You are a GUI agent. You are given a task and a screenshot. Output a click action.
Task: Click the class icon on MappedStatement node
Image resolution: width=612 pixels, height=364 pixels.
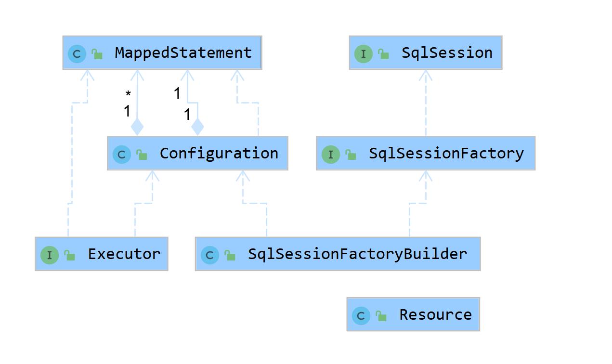click(77, 53)
